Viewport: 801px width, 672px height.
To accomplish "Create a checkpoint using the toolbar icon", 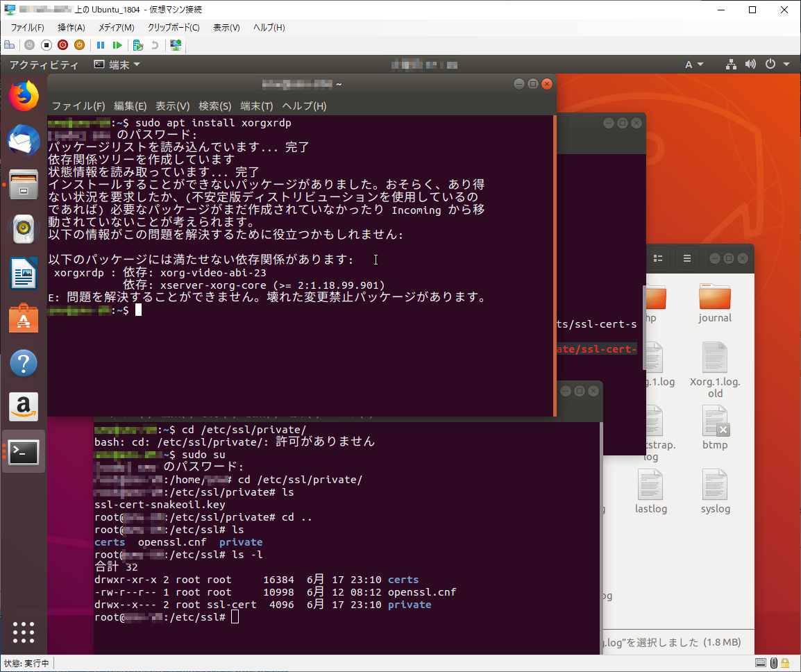I will pyautogui.click(x=138, y=45).
